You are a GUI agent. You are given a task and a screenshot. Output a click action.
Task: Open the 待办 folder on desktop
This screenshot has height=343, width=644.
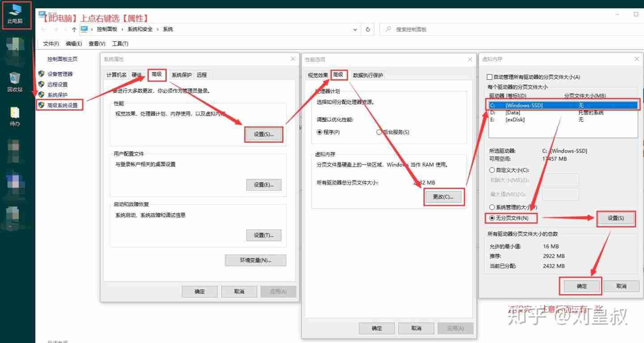pos(15,112)
